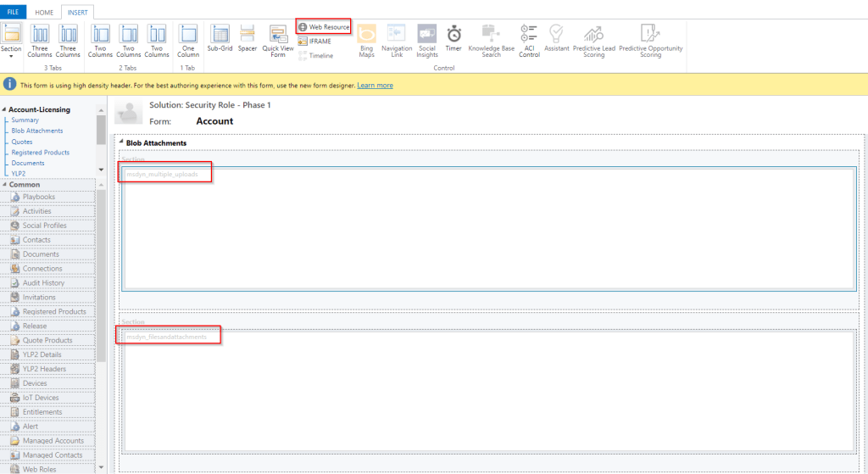Collapse the Blob Attachments tab section
Viewport: 868px width, 474px height.
121,143
